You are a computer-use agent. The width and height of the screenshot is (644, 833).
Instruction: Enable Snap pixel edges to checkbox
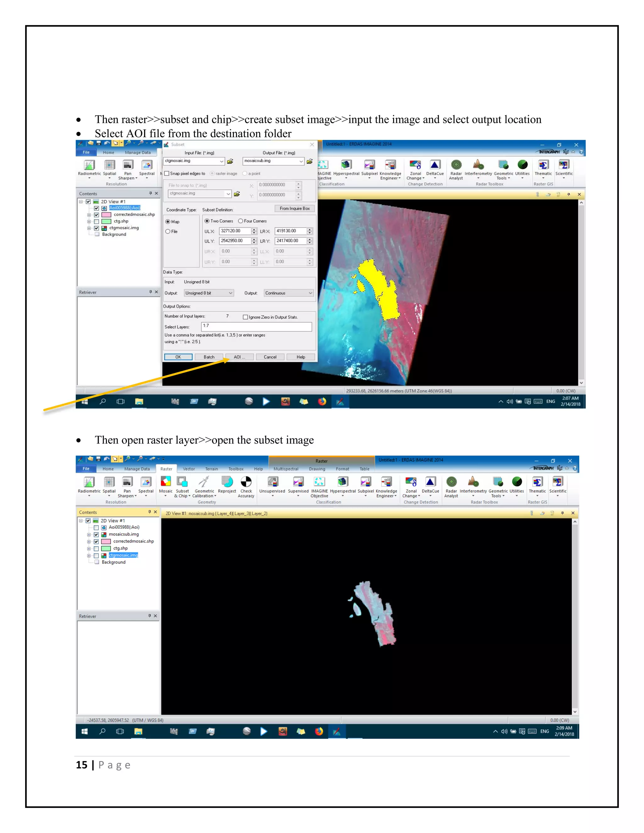tap(167, 174)
